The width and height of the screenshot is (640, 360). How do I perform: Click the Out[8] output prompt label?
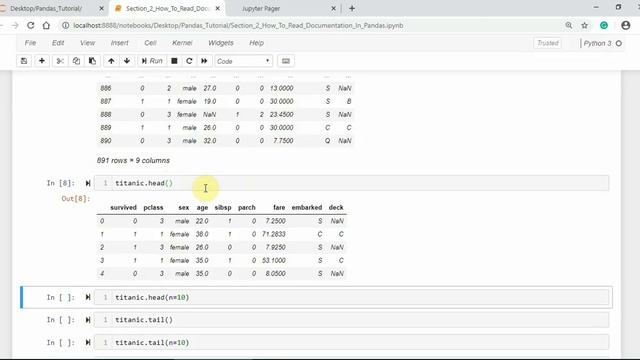[x=76, y=199]
